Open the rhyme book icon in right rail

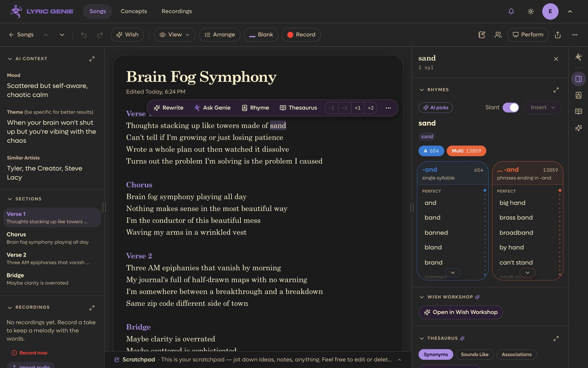579,95
